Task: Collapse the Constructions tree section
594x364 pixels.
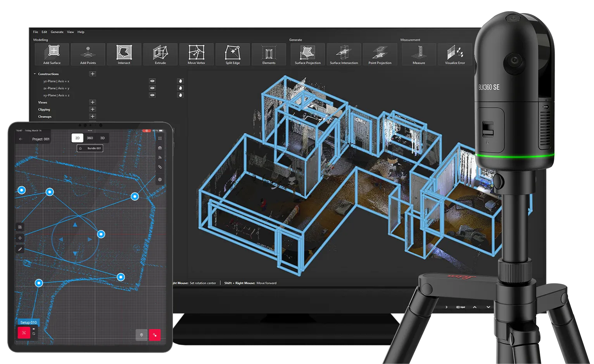Action: pos(35,74)
